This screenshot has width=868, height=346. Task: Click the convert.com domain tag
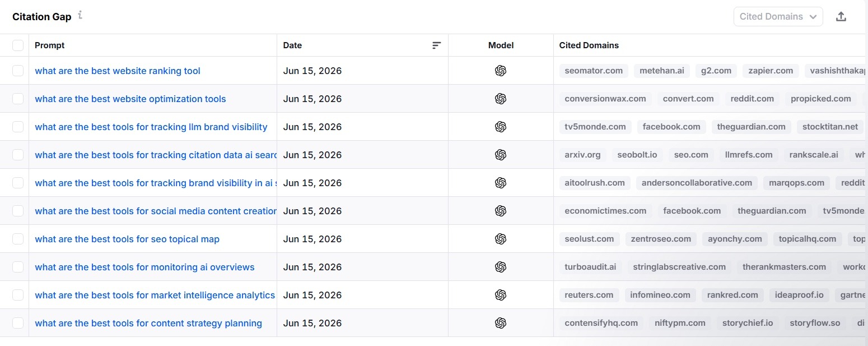pyautogui.click(x=688, y=99)
